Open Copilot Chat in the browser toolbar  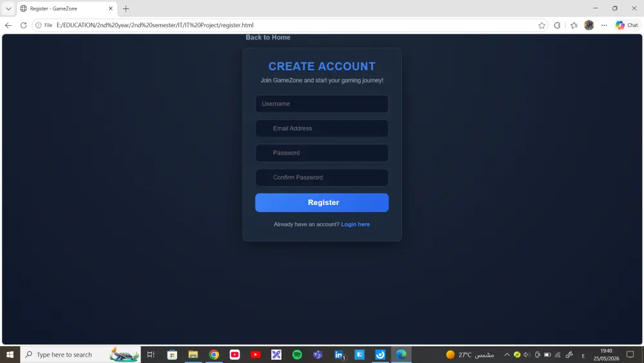pos(627,25)
